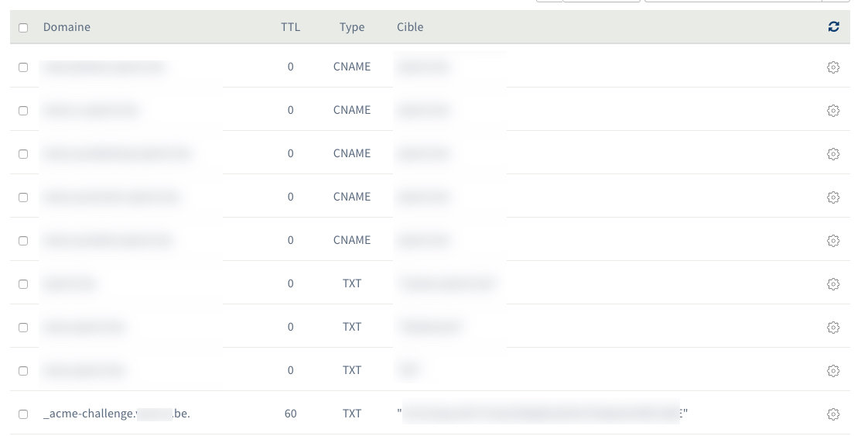
Task: Click the TTL column header
Action: coord(290,27)
